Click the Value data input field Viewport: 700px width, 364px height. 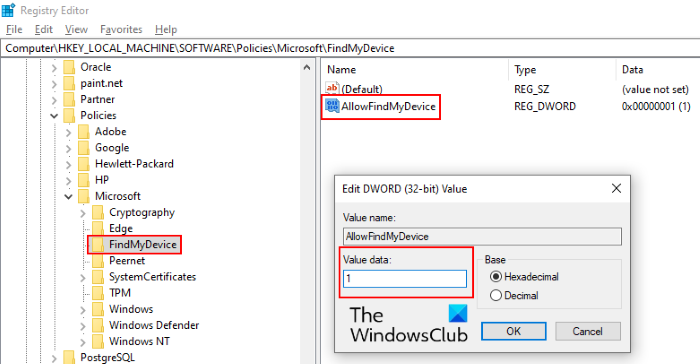pos(405,279)
